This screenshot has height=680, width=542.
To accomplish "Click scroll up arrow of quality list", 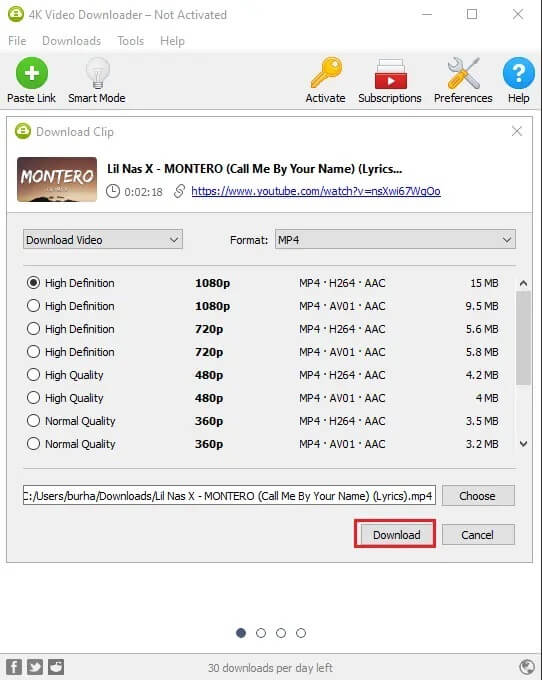I will pos(523,283).
